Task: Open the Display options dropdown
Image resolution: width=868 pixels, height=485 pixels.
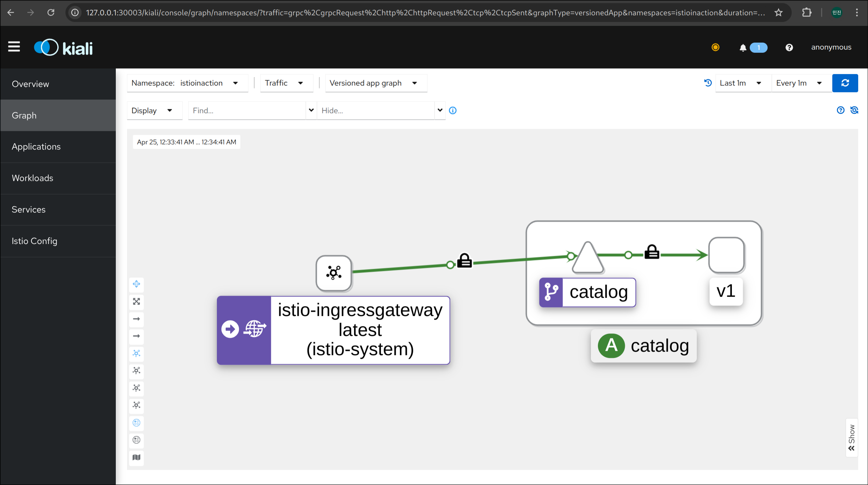Action: (x=155, y=111)
